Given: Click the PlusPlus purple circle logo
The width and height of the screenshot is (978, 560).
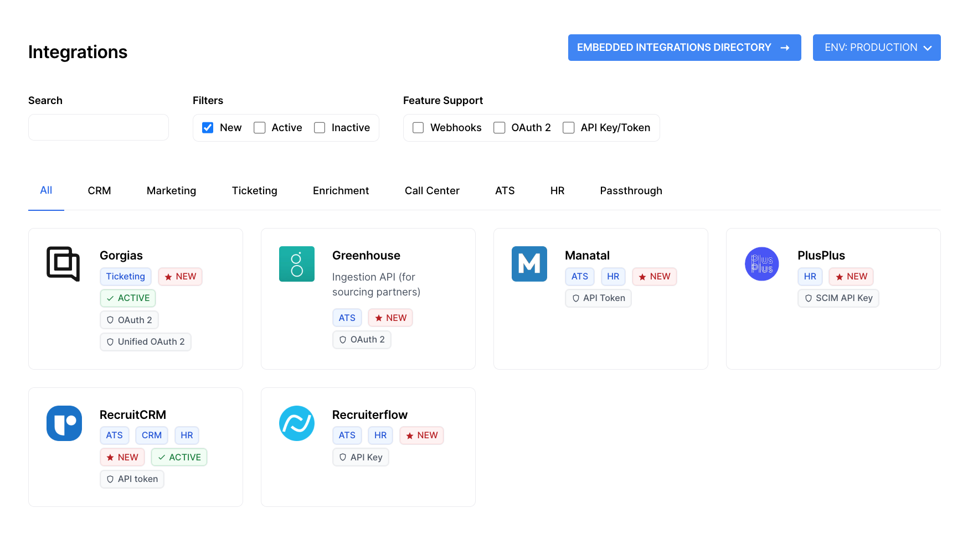Looking at the screenshot, I should (761, 264).
